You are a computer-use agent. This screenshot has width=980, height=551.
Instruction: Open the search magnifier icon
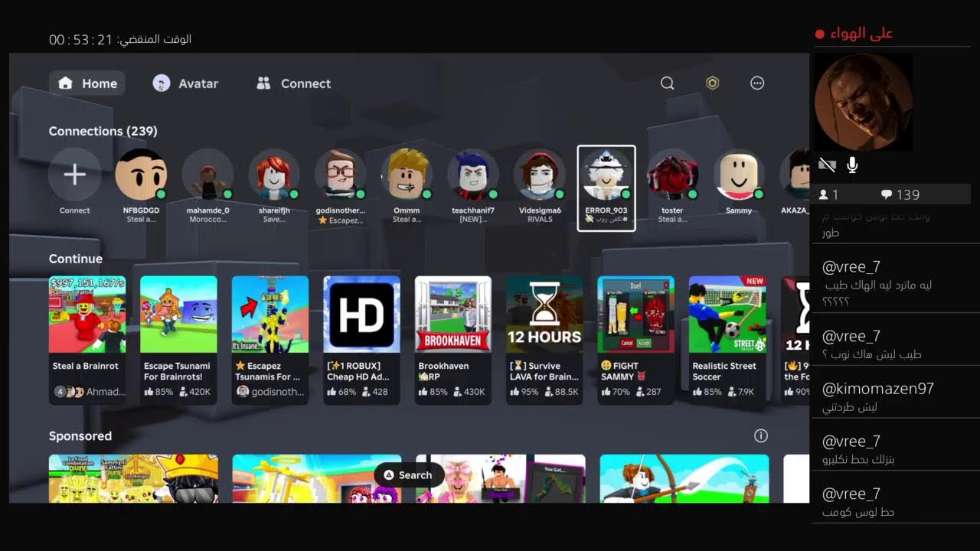[668, 83]
